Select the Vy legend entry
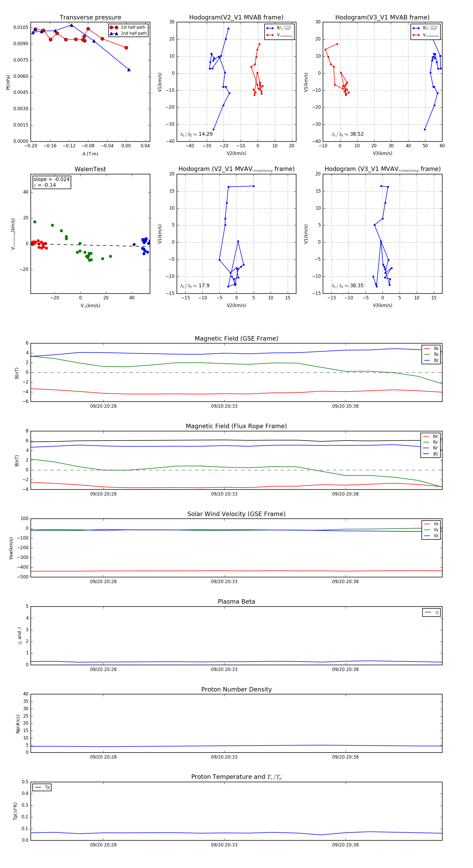The image size is (473, 868). coord(431,530)
